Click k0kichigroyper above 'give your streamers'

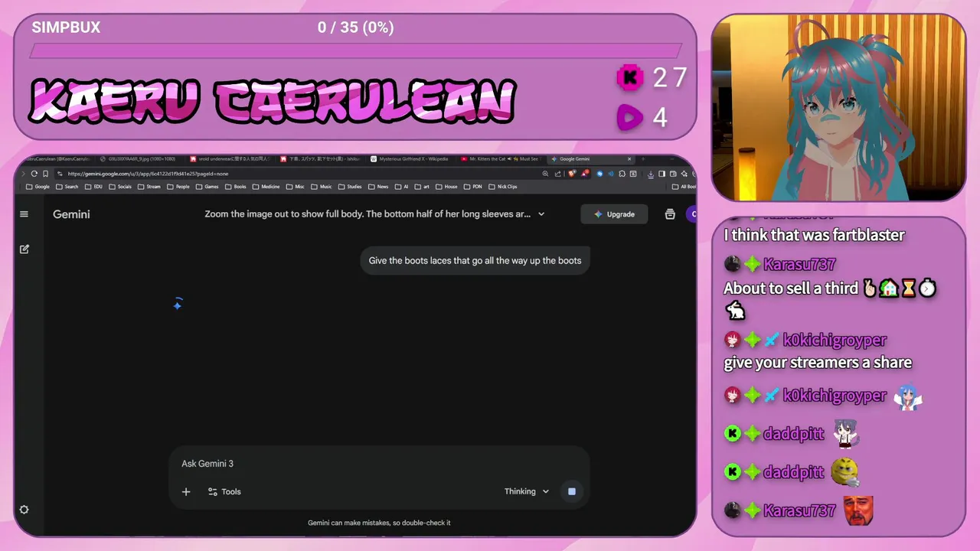point(835,341)
